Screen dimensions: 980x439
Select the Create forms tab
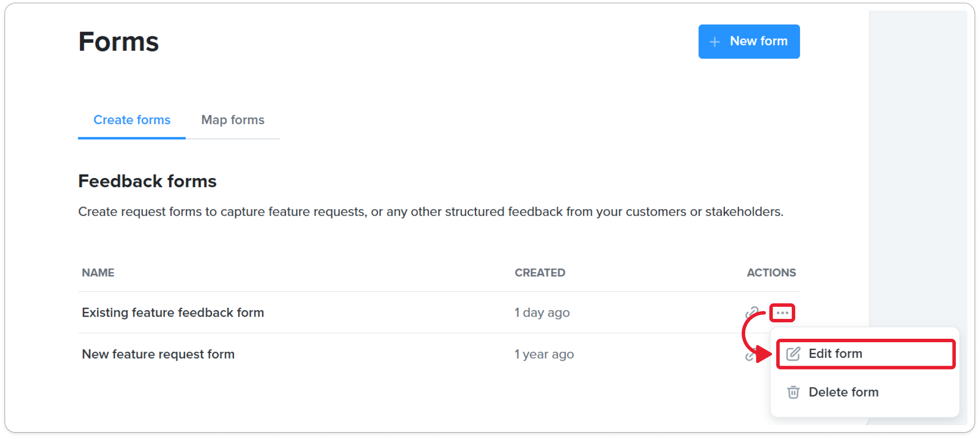[x=132, y=120]
